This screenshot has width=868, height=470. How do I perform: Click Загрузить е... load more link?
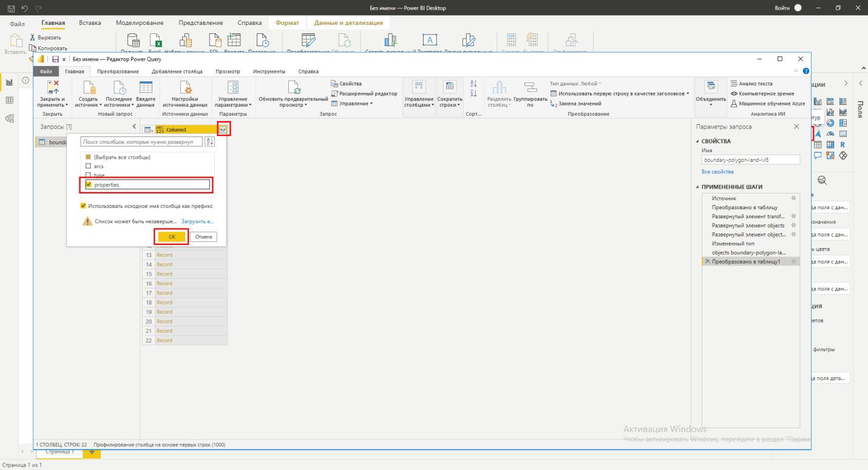tap(197, 222)
